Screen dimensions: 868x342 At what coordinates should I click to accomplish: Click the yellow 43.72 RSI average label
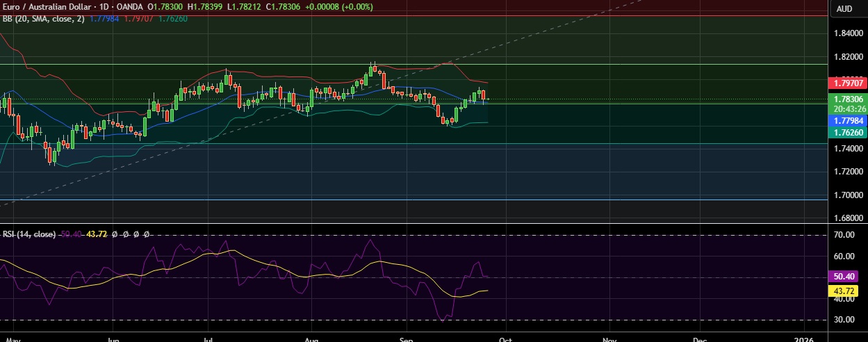pos(848,291)
